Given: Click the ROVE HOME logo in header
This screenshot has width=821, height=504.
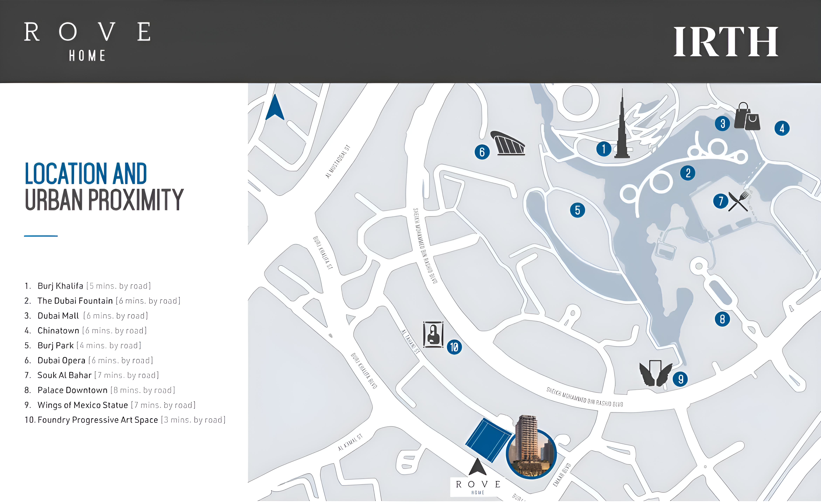Looking at the screenshot, I should pyautogui.click(x=87, y=41).
